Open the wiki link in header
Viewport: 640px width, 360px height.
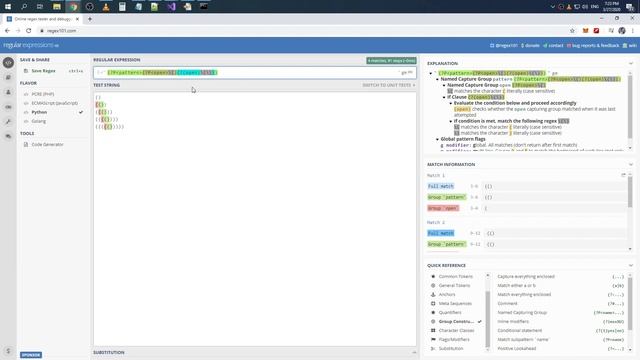pyautogui.click(x=629, y=45)
